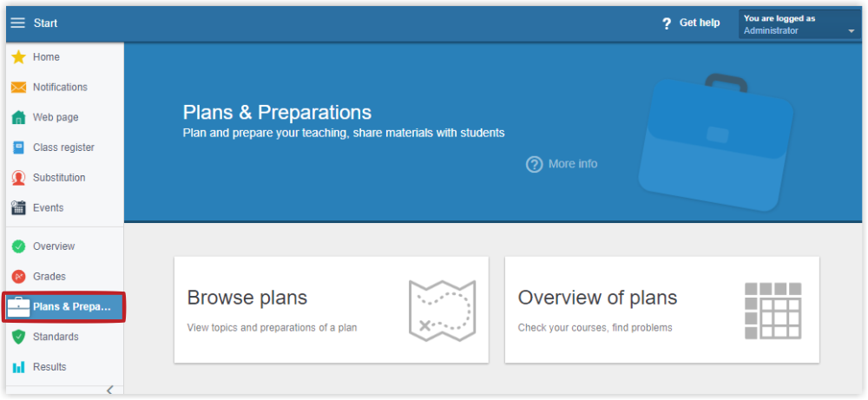Expand the logged-in Administrator dropdown

click(799, 24)
